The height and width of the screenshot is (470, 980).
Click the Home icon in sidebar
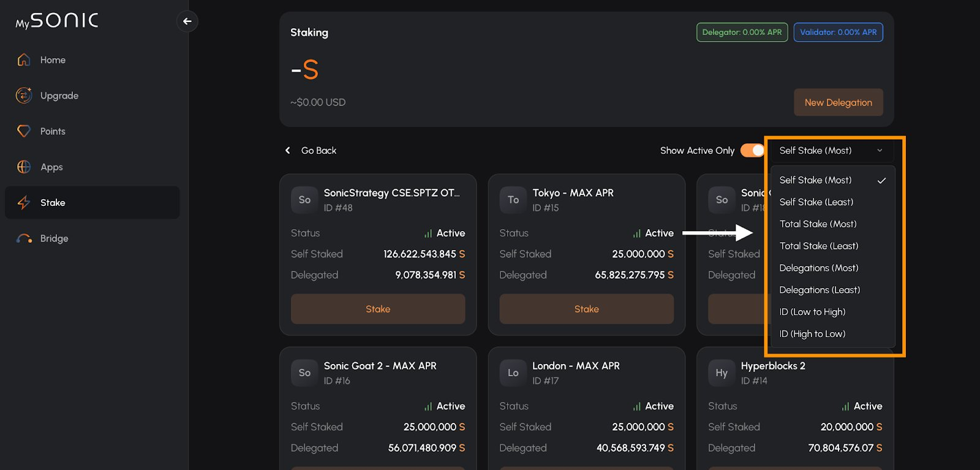[24, 60]
